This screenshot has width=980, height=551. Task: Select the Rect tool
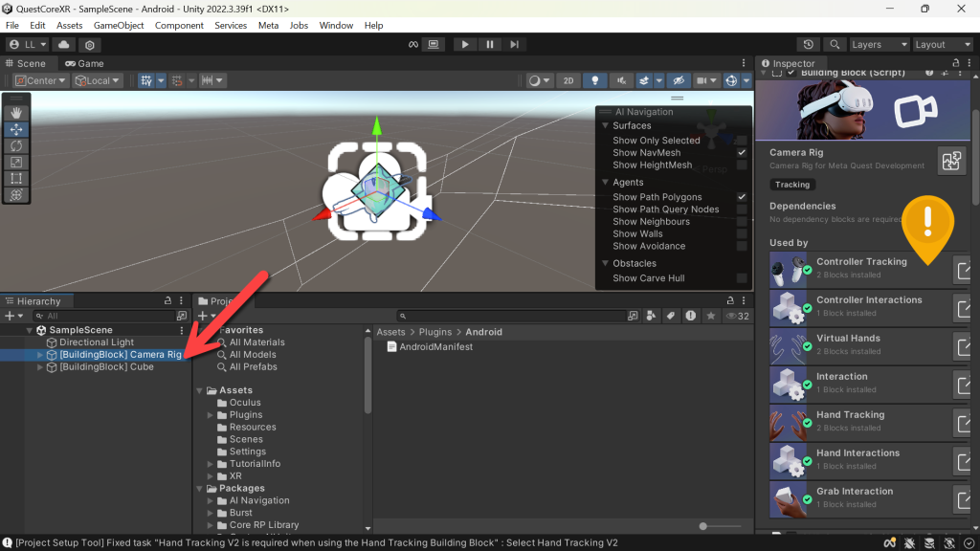[16, 179]
